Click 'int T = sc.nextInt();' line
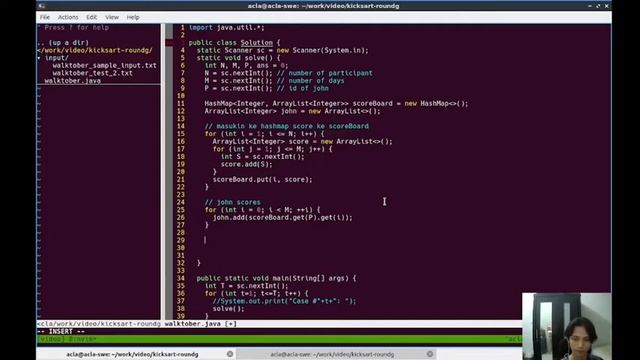The width and height of the screenshot is (640, 360). point(247,286)
